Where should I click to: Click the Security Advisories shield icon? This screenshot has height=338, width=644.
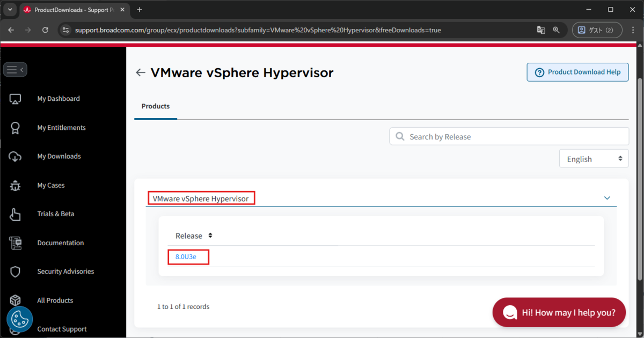(x=15, y=272)
